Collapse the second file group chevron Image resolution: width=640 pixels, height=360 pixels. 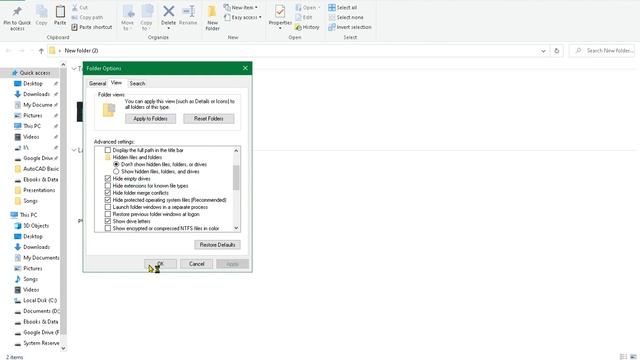74,150
